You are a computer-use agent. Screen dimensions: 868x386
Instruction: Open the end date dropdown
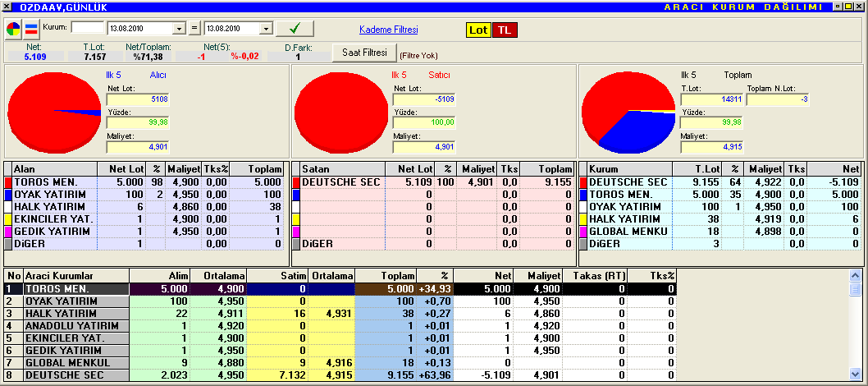[265, 30]
